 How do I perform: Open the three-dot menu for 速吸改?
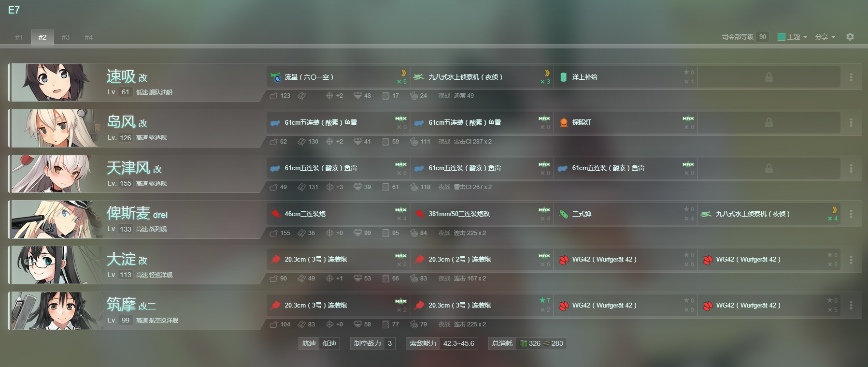[x=851, y=77]
